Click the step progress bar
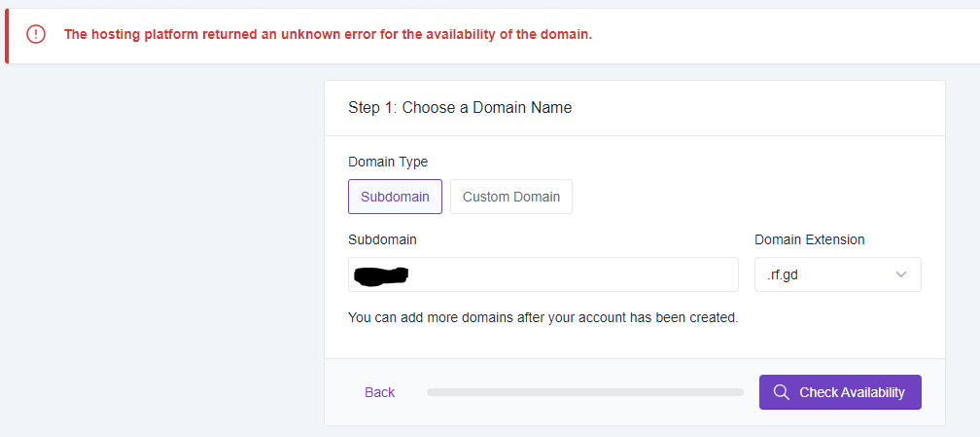The width and height of the screenshot is (980, 437). 584,392
